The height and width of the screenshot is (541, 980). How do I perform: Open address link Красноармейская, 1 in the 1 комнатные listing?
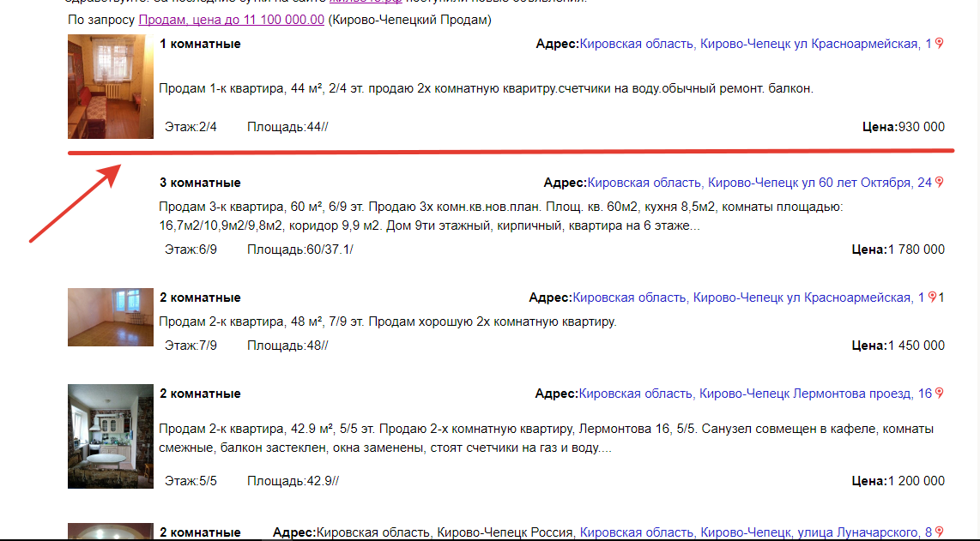[x=756, y=44]
